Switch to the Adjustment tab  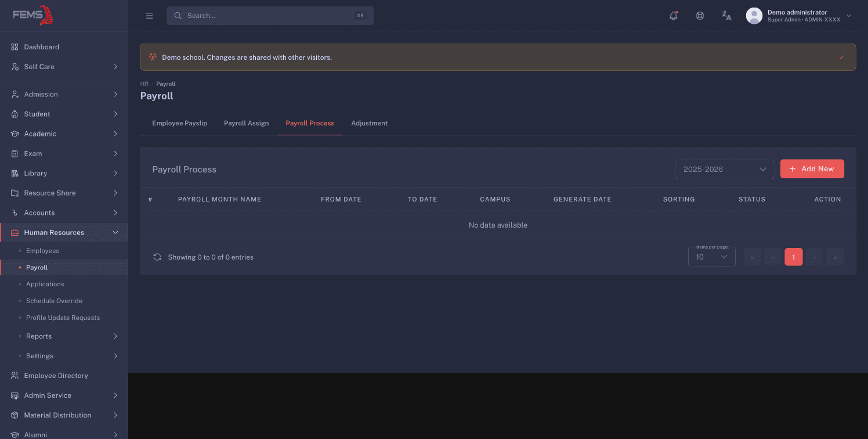(x=370, y=123)
